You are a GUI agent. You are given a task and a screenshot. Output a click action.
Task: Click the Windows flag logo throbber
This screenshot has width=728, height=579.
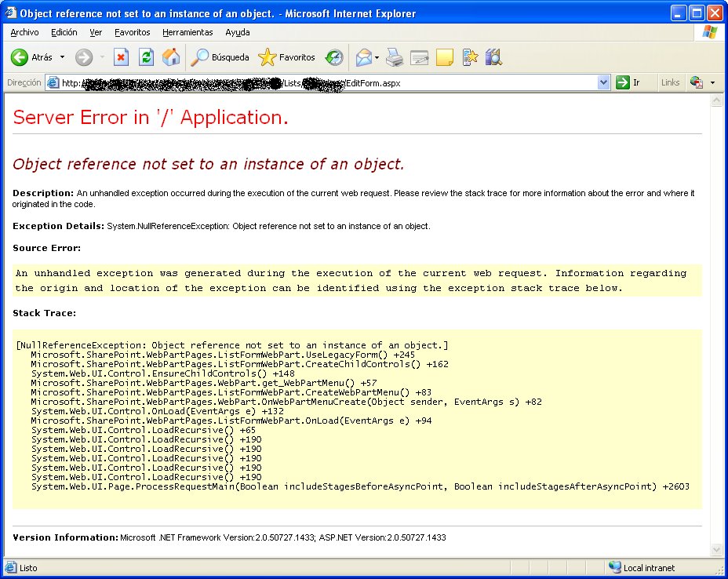tap(710, 32)
